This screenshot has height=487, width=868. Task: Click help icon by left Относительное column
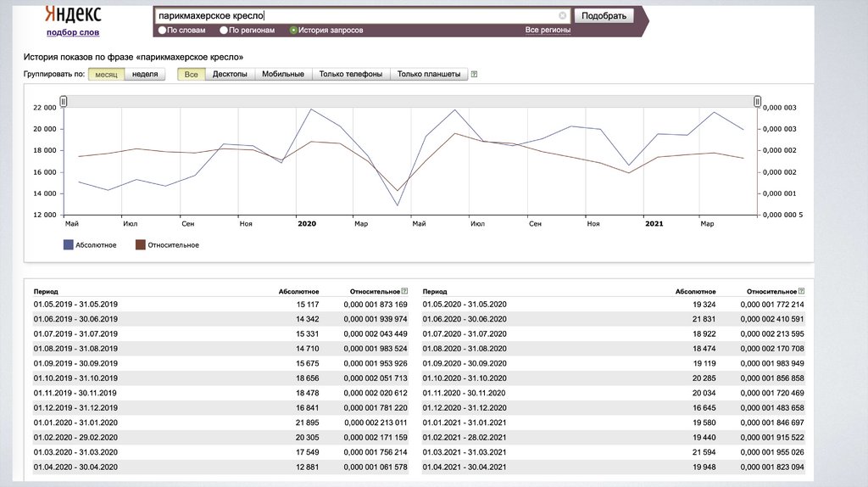tap(404, 291)
